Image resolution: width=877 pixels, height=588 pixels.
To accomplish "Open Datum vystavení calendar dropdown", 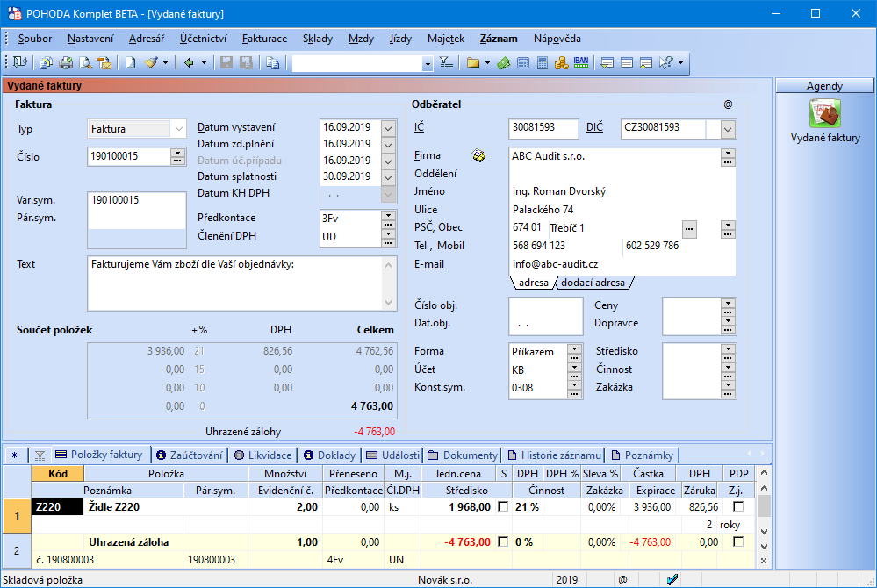I will click(x=388, y=128).
